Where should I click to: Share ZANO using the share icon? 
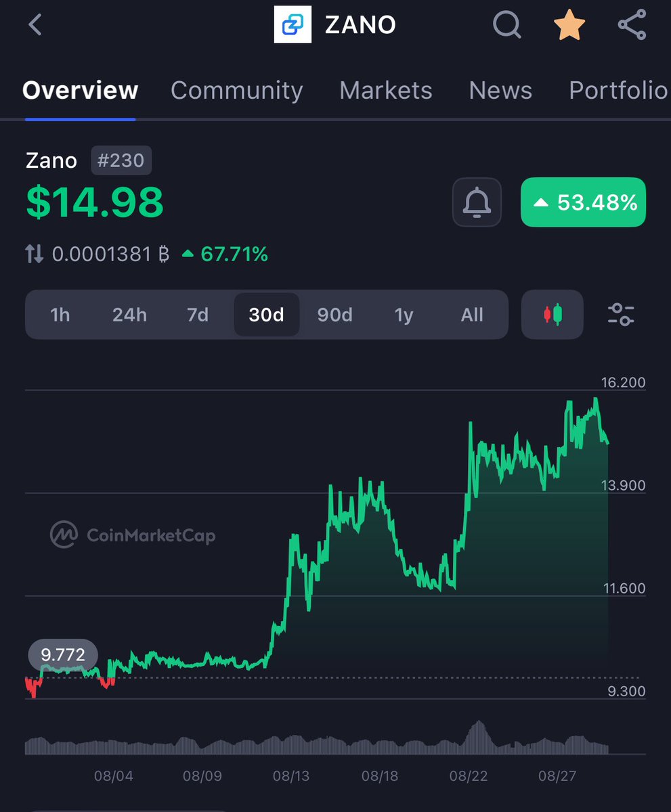(x=632, y=25)
